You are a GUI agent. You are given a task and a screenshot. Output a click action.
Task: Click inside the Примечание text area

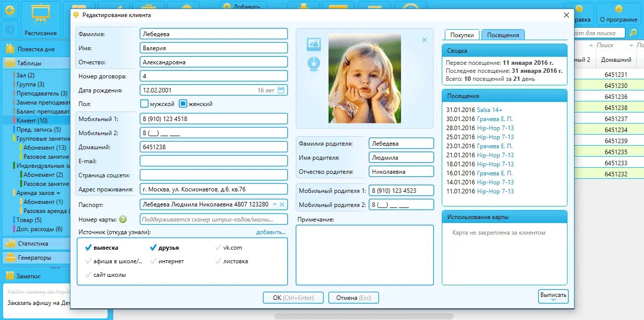point(365,255)
